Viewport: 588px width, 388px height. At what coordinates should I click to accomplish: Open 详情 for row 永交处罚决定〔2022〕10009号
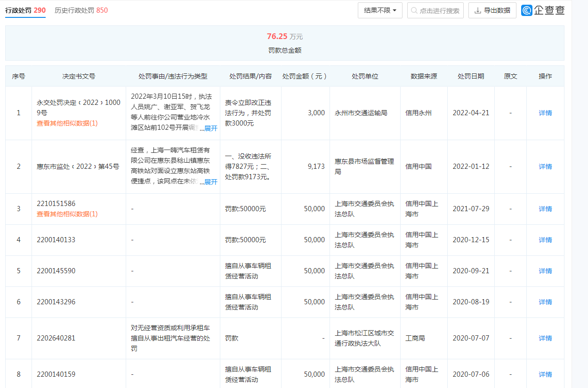[545, 113]
